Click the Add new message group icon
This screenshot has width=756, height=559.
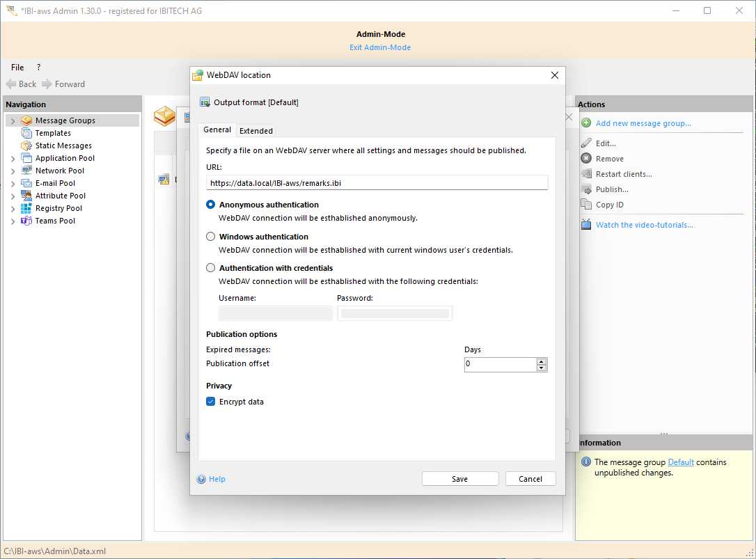(586, 123)
